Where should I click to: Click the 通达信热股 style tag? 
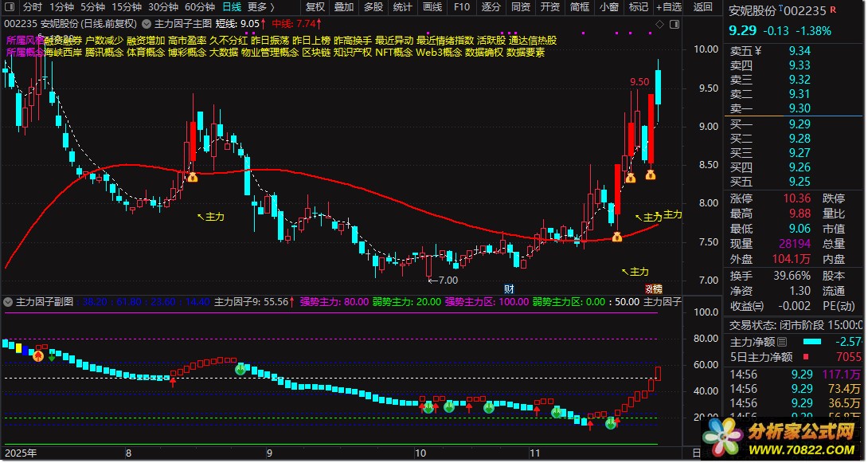coord(533,41)
